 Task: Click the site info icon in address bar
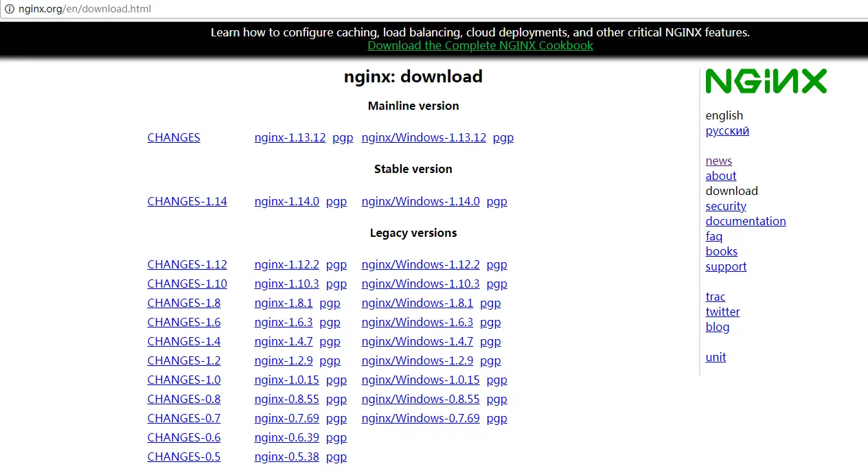coord(10,9)
